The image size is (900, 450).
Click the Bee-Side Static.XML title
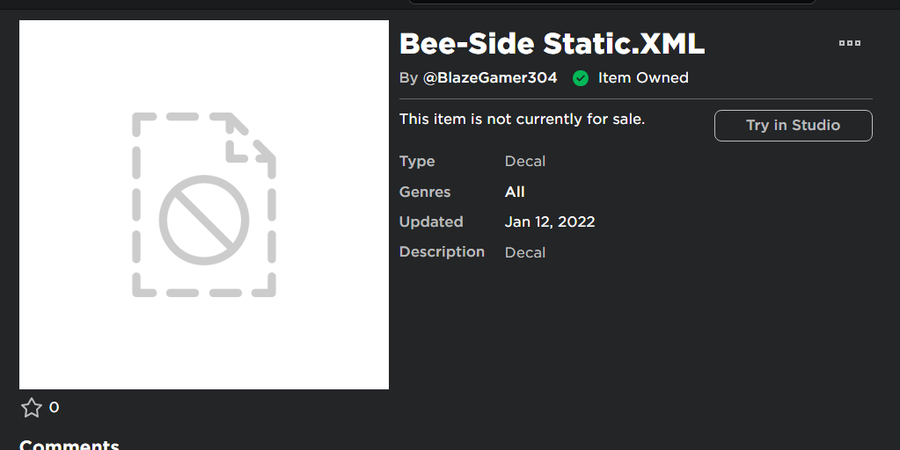click(552, 44)
